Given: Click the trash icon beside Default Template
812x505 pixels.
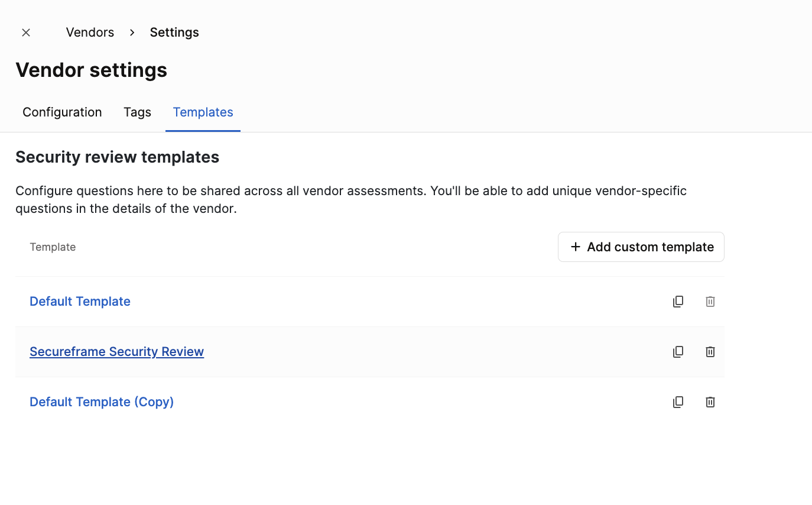Looking at the screenshot, I should [x=710, y=301].
